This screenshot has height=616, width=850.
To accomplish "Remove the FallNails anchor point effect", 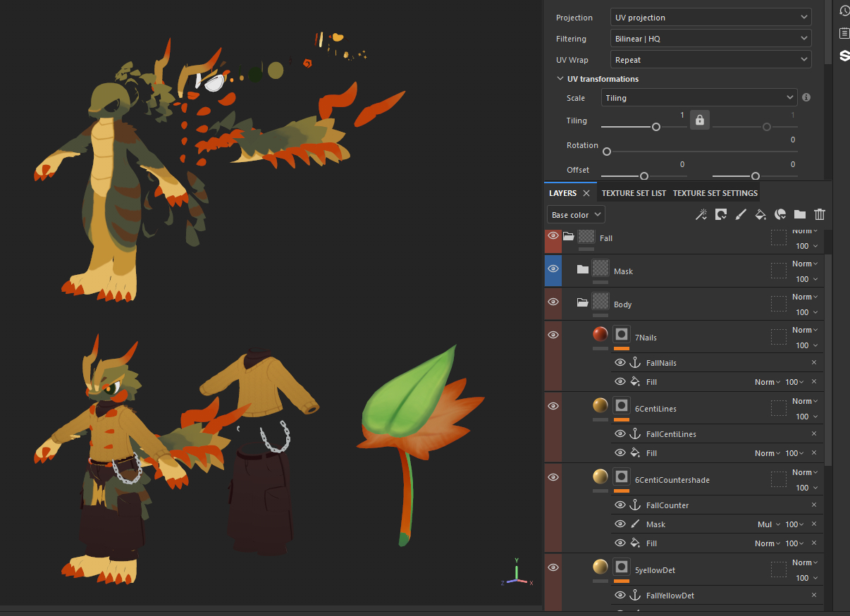I will [814, 363].
